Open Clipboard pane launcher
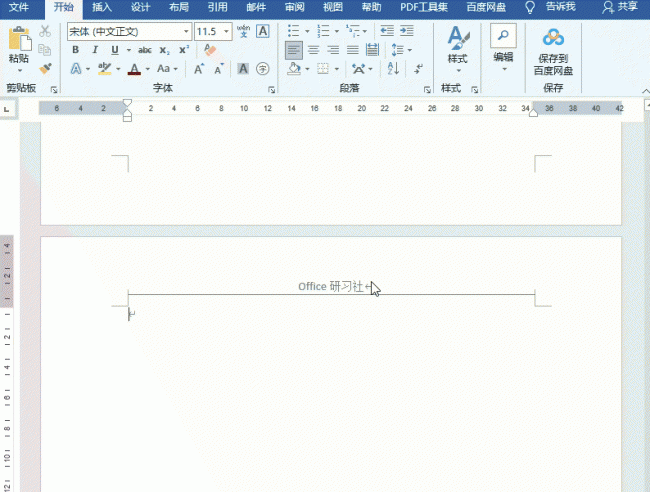The image size is (650, 492). click(x=53, y=90)
